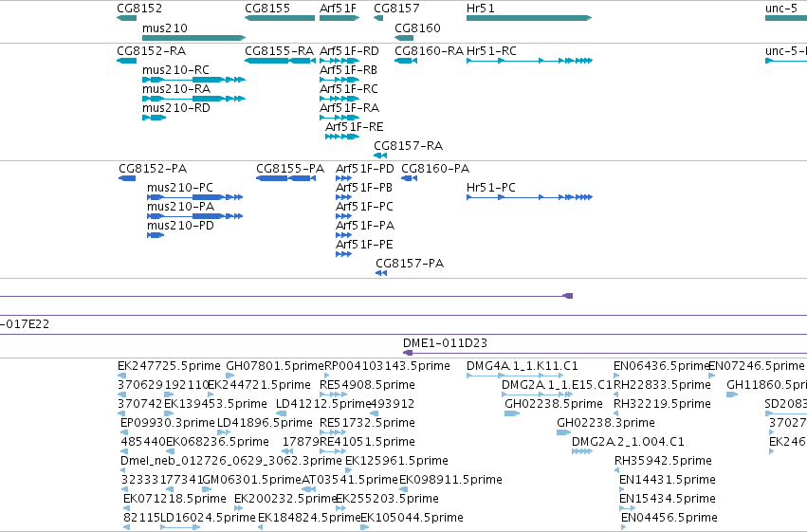
Task: Open EST EK247725.5prime
Action: click(x=169, y=366)
